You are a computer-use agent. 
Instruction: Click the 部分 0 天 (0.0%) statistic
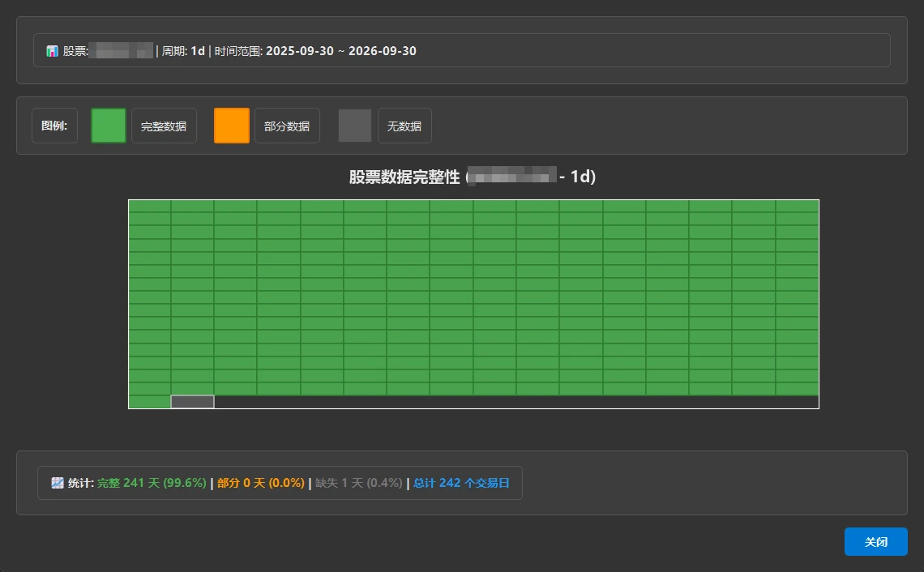click(261, 483)
